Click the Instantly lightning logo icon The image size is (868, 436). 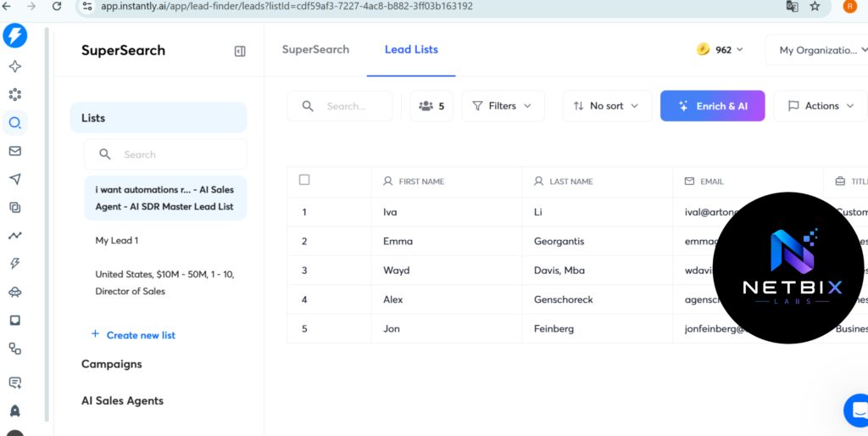click(x=15, y=36)
